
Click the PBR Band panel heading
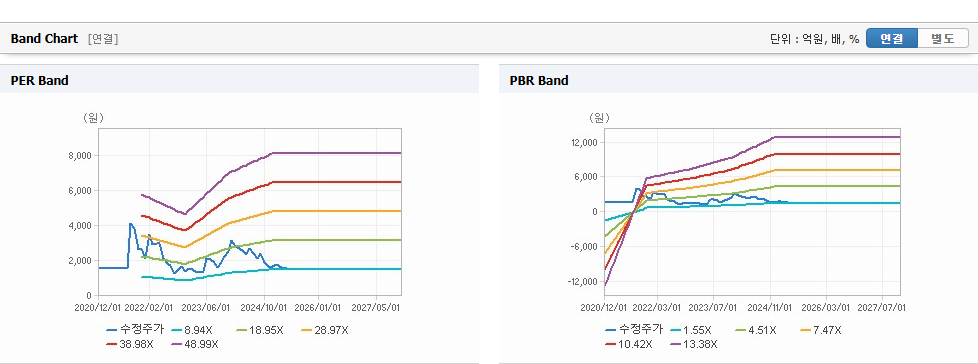tap(539, 80)
